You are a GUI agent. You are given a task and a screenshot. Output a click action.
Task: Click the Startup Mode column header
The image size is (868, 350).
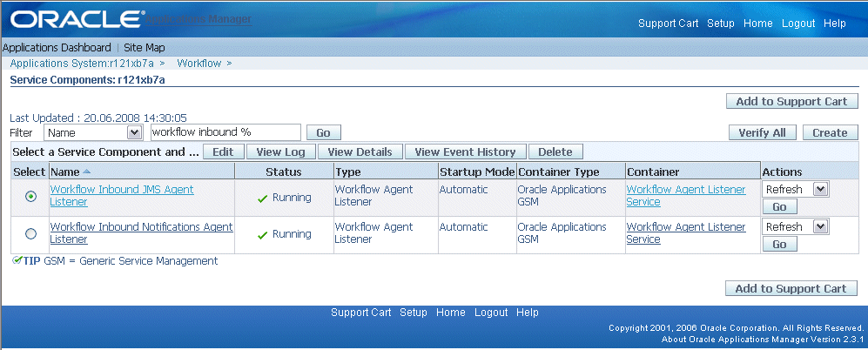(x=477, y=172)
